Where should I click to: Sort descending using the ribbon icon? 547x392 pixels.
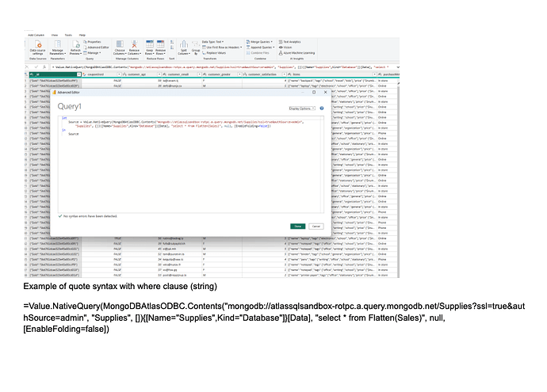tap(172, 48)
